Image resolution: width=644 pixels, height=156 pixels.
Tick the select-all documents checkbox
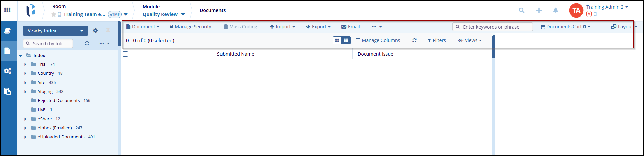[125, 54]
